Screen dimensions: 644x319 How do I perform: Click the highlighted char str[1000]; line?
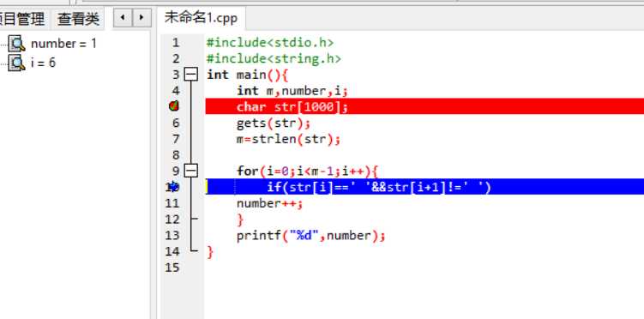(424, 106)
